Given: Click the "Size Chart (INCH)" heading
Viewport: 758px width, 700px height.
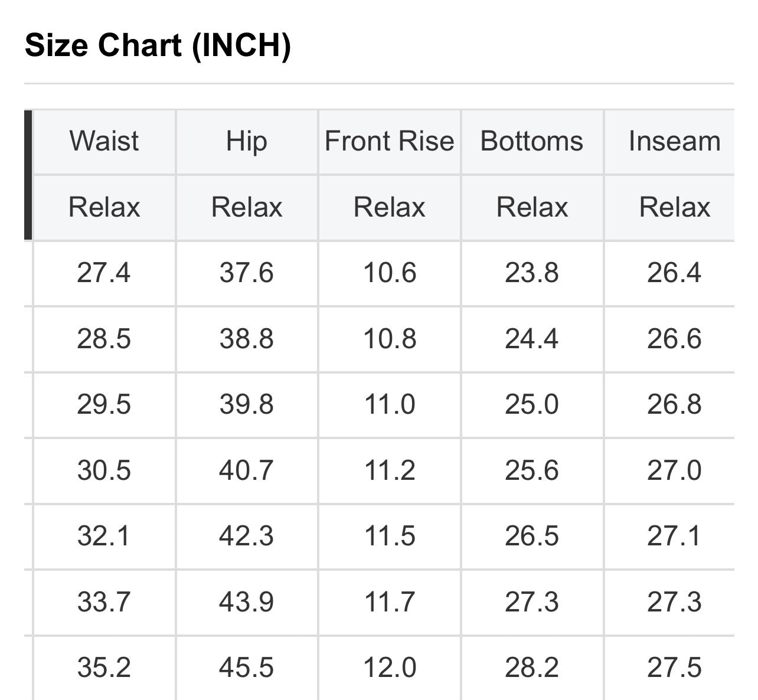Looking at the screenshot, I should (158, 45).
